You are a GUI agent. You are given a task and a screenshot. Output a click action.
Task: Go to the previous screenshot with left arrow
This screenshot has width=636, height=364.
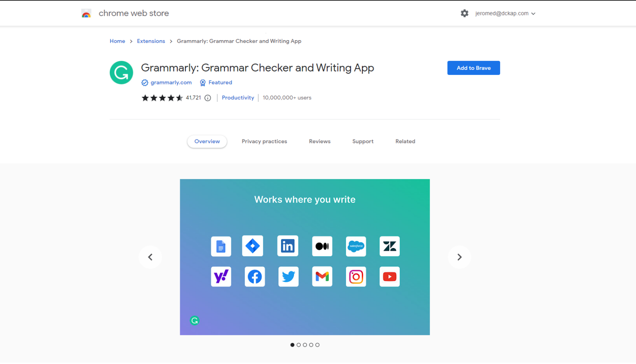(x=150, y=257)
